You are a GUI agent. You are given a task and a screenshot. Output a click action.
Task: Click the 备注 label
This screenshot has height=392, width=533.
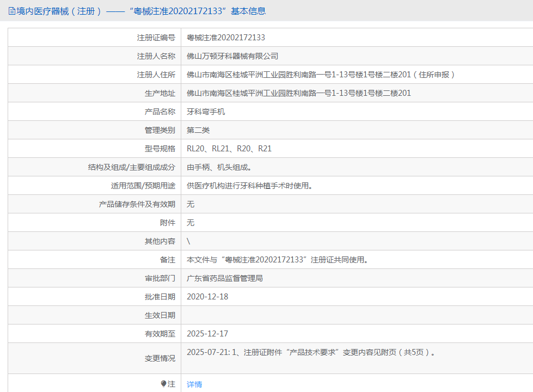(x=168, y=260)
